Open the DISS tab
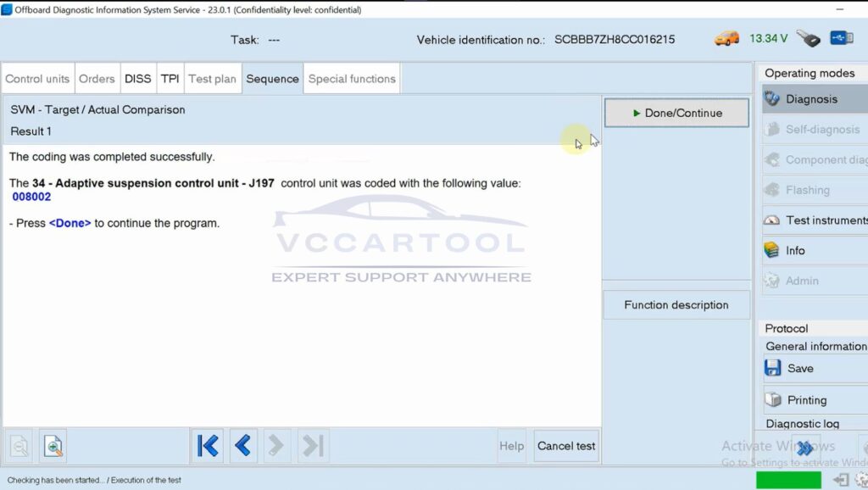This screenshot has width=868, height=490. (137, 79)
